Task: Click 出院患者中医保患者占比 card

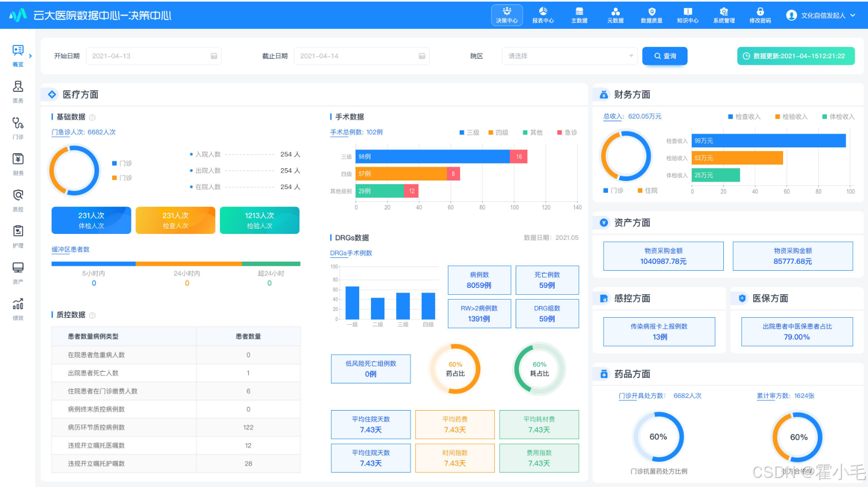Action: point(797,332)
